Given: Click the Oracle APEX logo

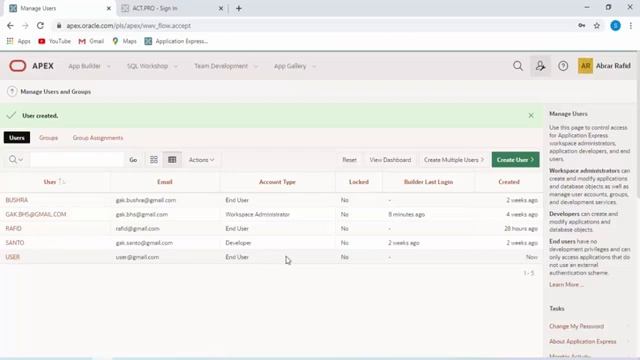Looking at the screenshot, I should click(31, 66).
